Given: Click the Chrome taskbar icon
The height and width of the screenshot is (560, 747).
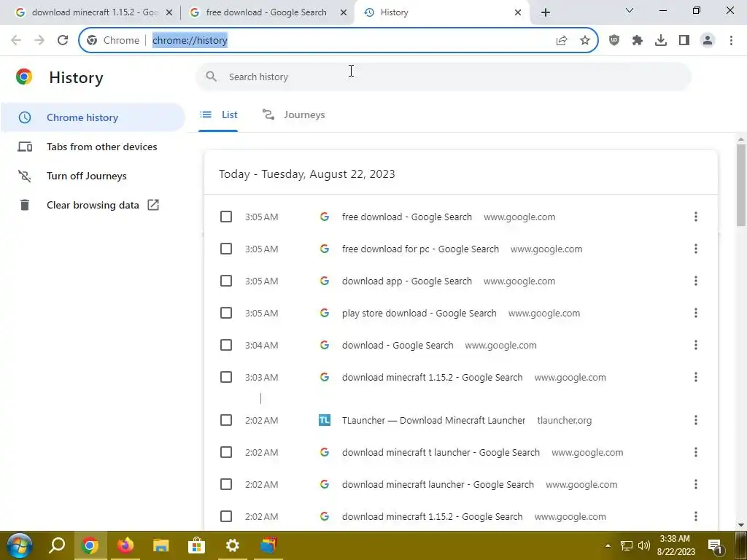Looking at the screenshot, I should [90, 545].
